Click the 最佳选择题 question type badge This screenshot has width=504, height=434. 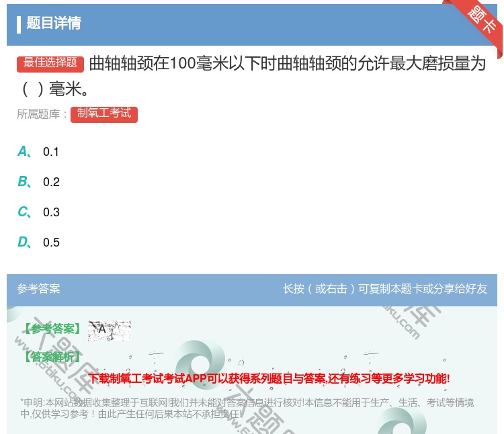[x=50, y=64]
